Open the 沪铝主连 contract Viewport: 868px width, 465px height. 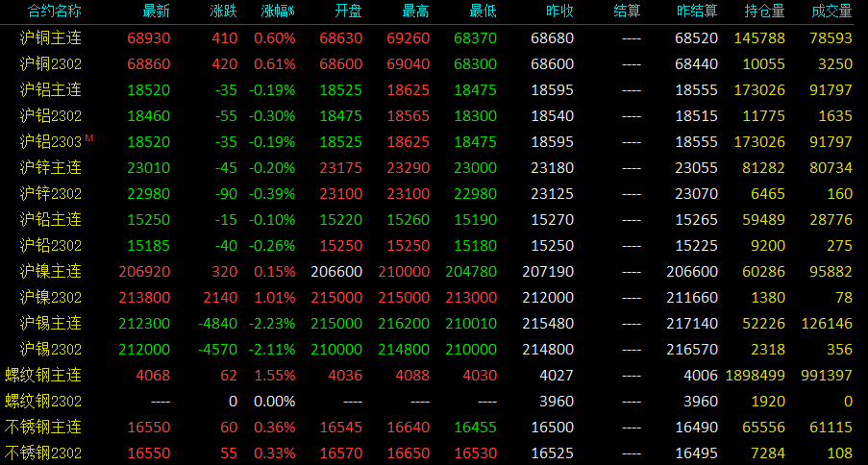pos(50,89)
